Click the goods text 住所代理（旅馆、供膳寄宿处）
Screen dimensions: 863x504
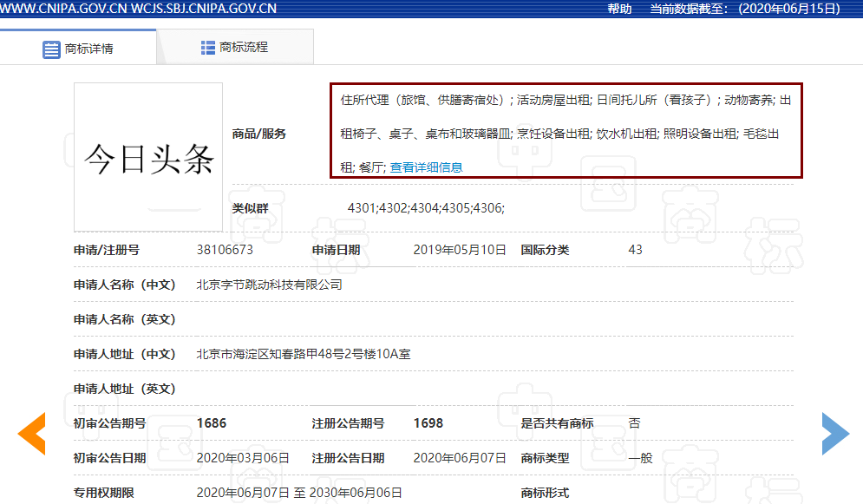pyautogui.click(x=423, y=100)
